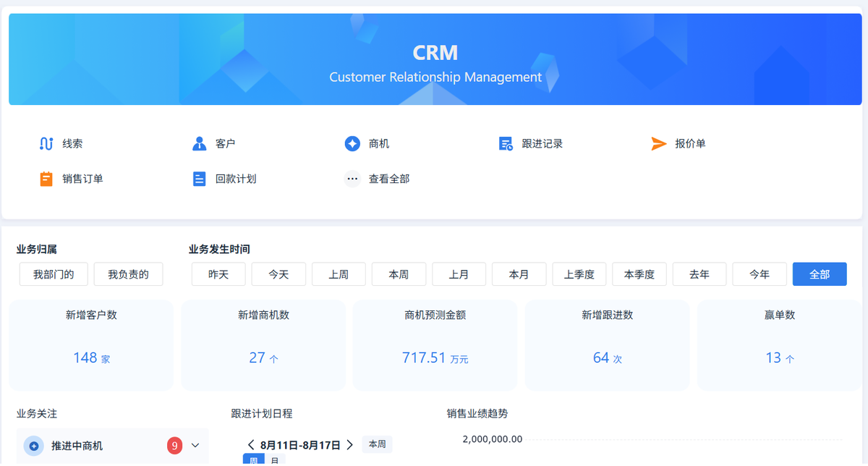Image resolution: width=868 pixels, height=466 pixels.
Task: Click the 8月11日-8月17日 date range
Action: [300, 445]
